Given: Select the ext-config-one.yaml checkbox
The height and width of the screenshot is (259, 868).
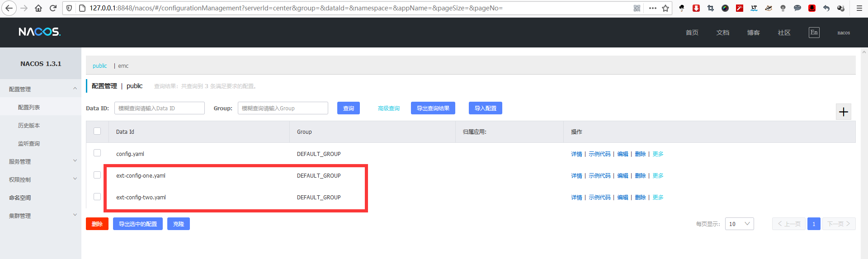Looking at the screenshot, I should pyautogui.click(x=97, y=175).
